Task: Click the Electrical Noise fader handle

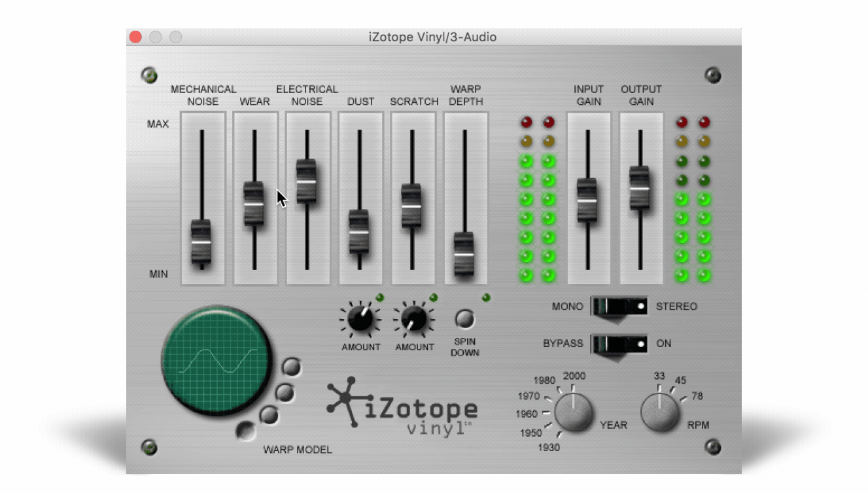Action: (307, 181)
